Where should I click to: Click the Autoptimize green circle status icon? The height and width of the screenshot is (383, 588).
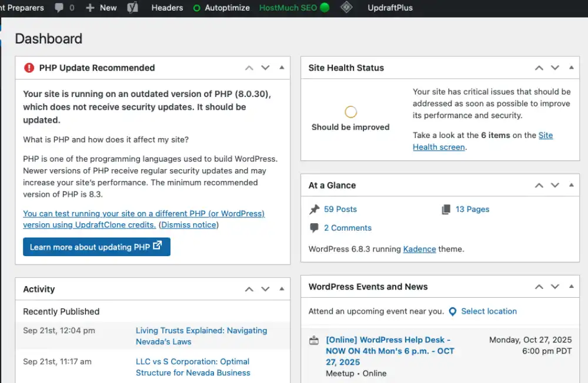(196, 8)
